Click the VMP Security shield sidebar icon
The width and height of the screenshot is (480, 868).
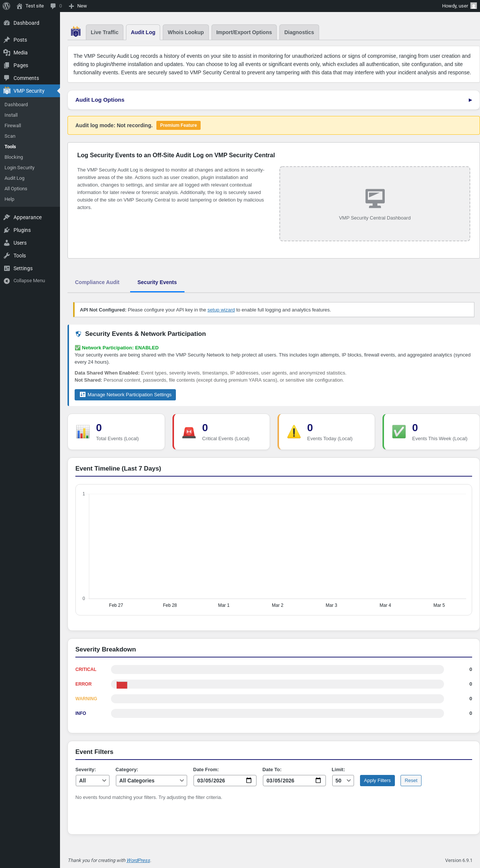7,91
